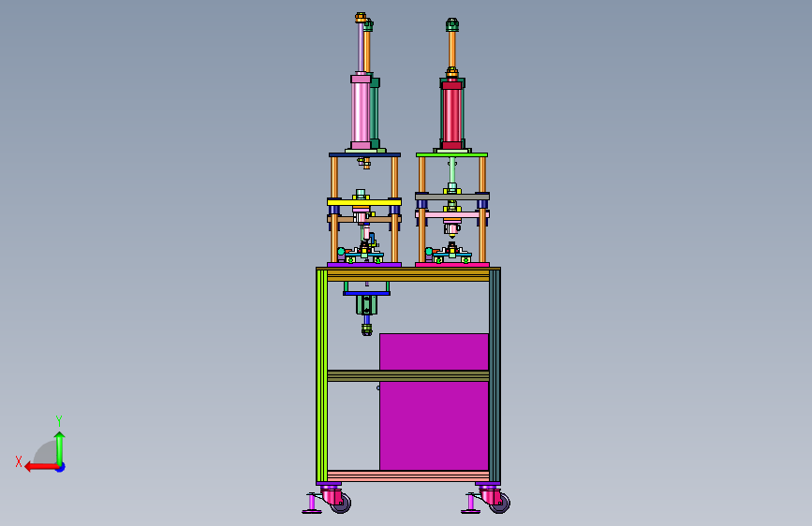Click the blue Z axis ball of the triad
Screen dimensions: 812x526
(61, 468)
